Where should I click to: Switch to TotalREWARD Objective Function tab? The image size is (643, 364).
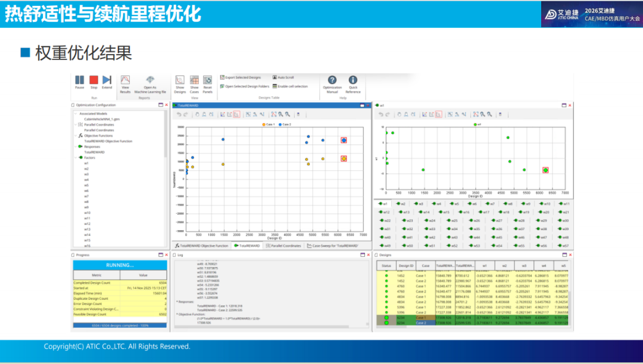click(201, 246)
